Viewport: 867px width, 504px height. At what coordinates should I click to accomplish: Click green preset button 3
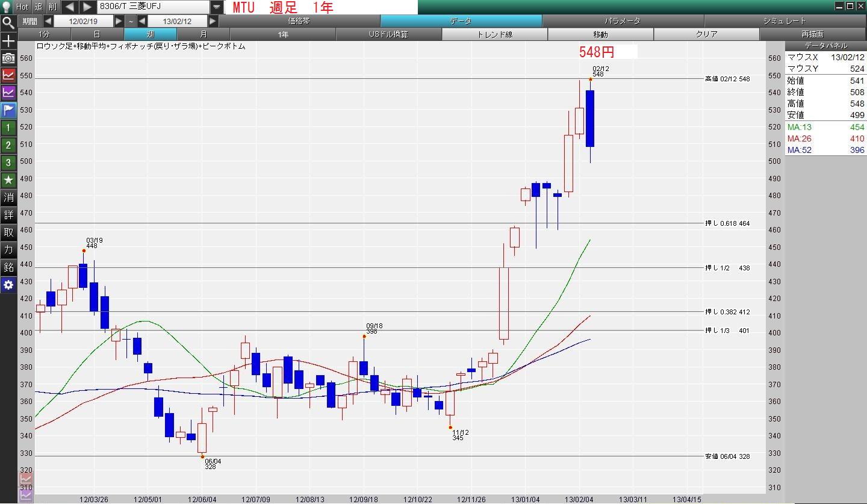coord(8,163)
